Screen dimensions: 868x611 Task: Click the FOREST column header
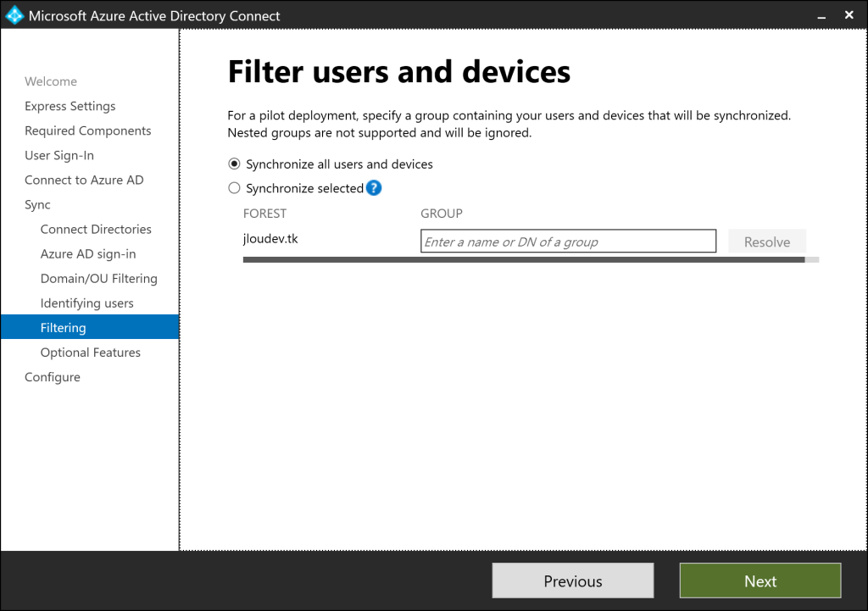coord(264,214)
